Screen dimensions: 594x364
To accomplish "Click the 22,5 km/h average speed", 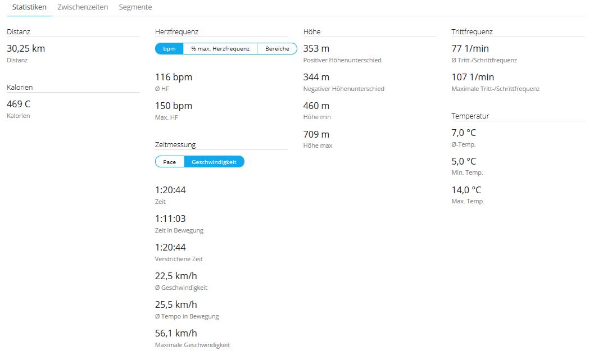I will [176, 276].
